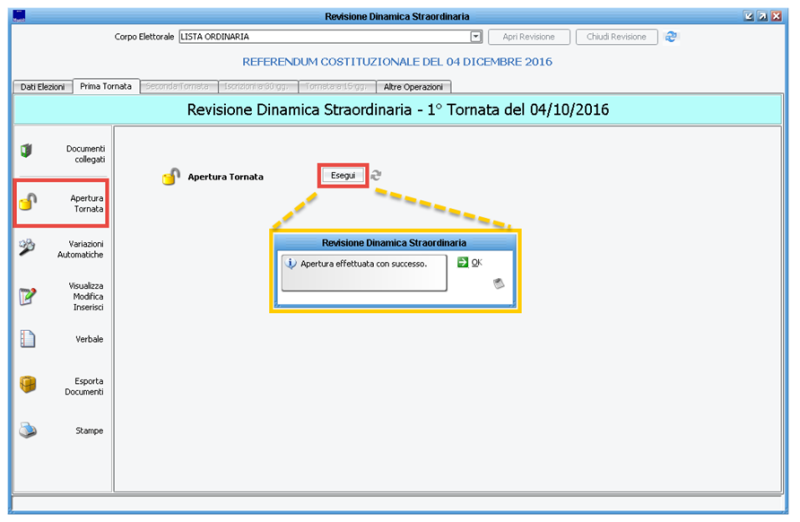Click the Stampe sidebar label
Screen dimensions: 800x522
[x=89, y=431]
